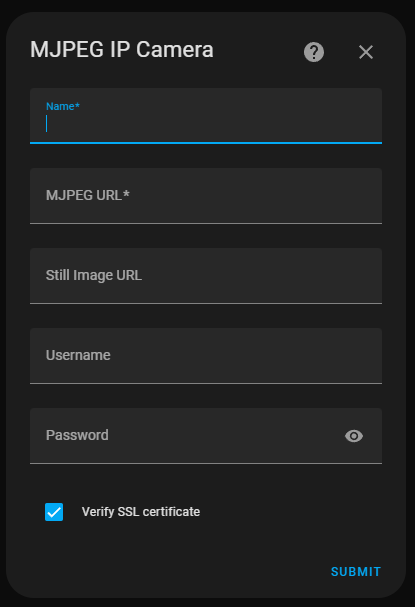The width and height of the screenshot is (415, 607).
Task: Submit the camera configuration form
Action: [356, 571]
